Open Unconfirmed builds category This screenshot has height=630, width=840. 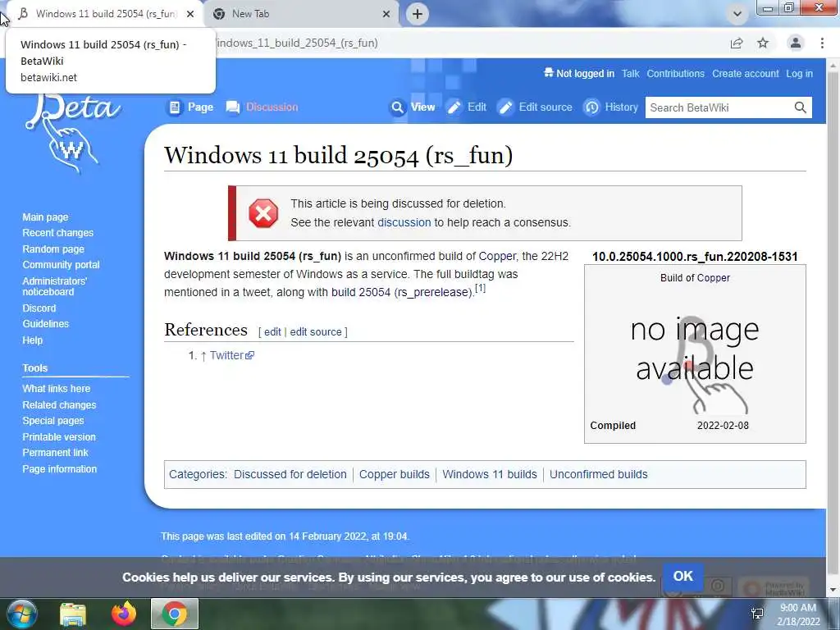[x=598, y=474]
